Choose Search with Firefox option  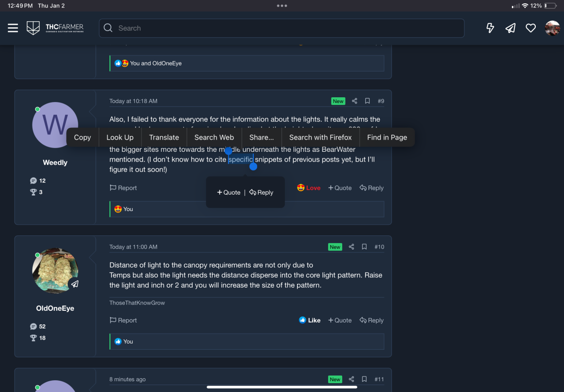click(x=321, y=137)
